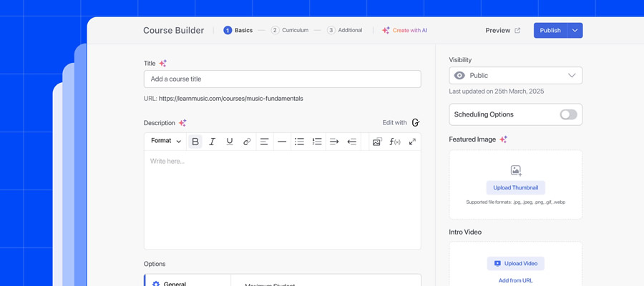Image resolution: width=644 pixels, height=286 pixels.
Task: Expand description editor to fullscreen
Action: [x=412, y=142]
